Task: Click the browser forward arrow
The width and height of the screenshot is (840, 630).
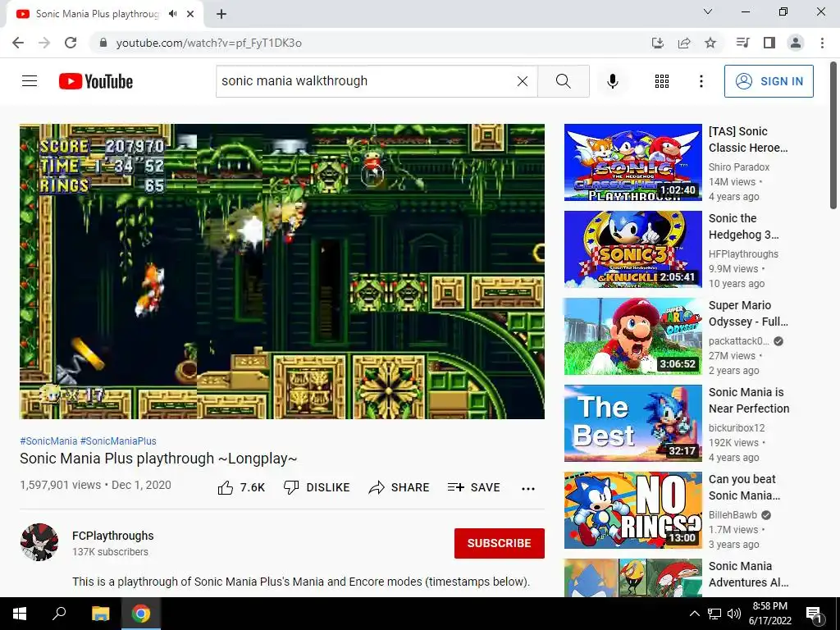Action: click(x=44, y=43)
